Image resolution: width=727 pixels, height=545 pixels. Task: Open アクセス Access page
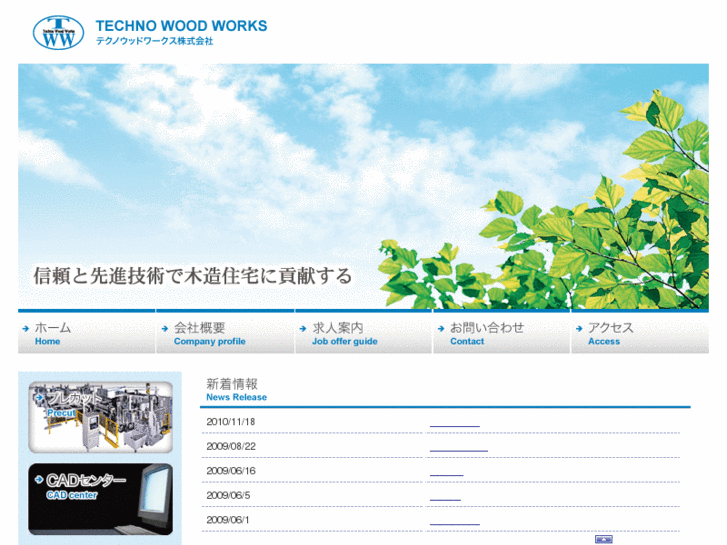point(640,333)
